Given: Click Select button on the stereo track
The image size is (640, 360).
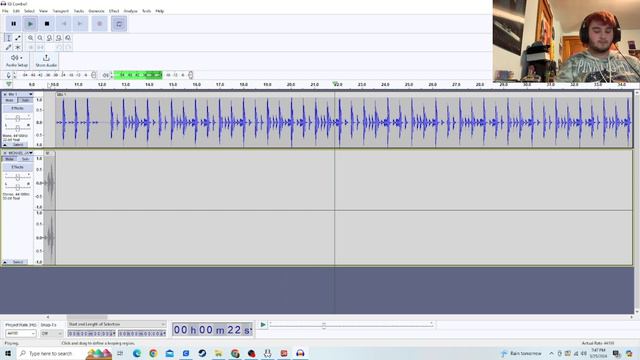Looking at the screenshot, I should point(18,262).
